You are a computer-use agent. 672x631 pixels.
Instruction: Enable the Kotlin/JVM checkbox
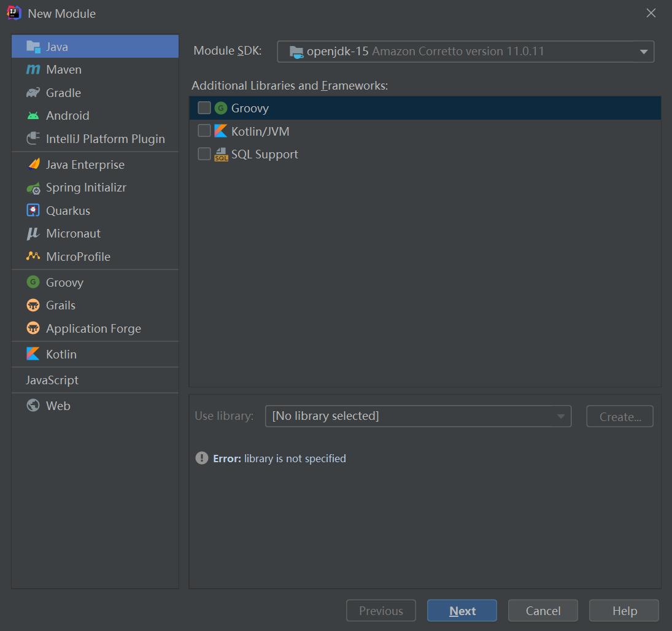[x=204, y=130]
